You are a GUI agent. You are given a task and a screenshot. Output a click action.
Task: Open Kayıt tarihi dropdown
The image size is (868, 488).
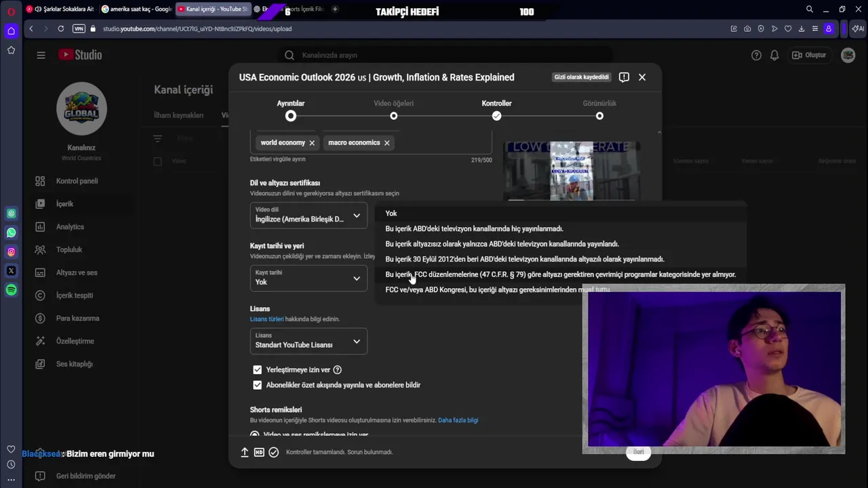309,278
